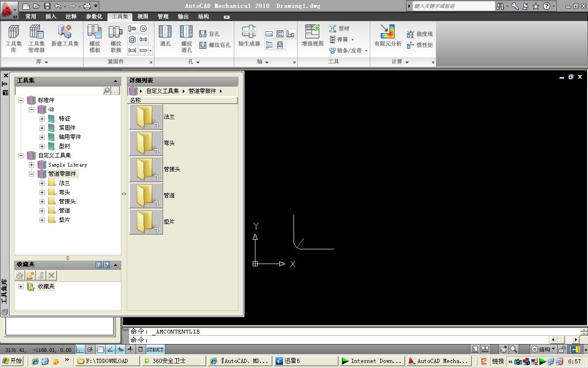Click 自定义工具集 in the breadcrumb path
Viewport: 588px width, 368px height.
(163, 91)
